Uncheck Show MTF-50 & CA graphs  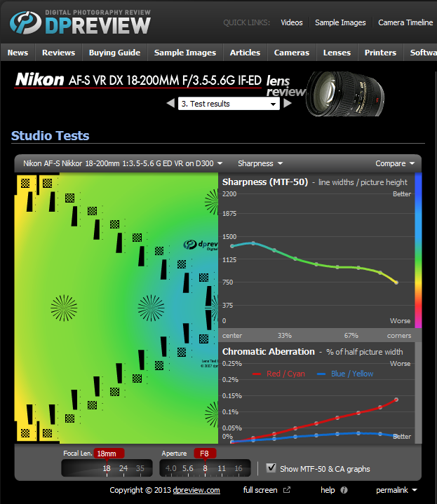[271, 468]
